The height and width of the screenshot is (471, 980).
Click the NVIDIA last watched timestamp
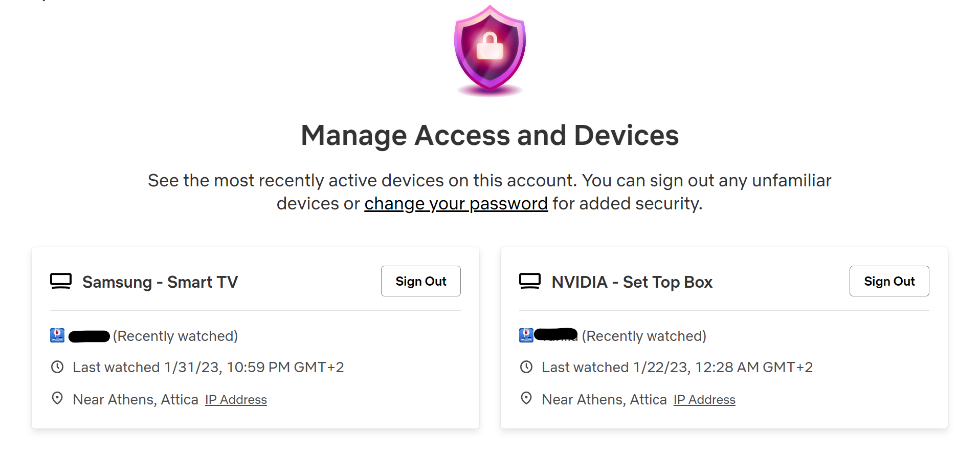pos(677,368)
